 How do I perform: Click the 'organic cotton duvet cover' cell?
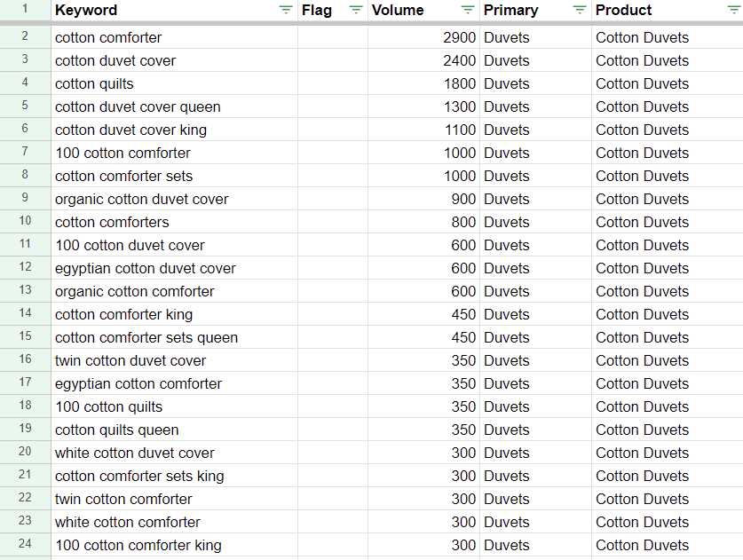point(174,199)
